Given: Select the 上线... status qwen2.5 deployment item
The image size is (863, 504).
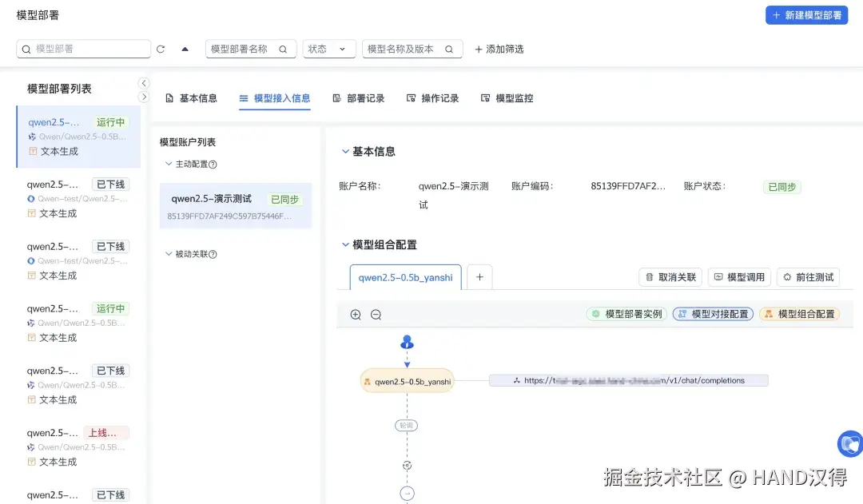Looking at the screenshot, I should tap(78, 447).
